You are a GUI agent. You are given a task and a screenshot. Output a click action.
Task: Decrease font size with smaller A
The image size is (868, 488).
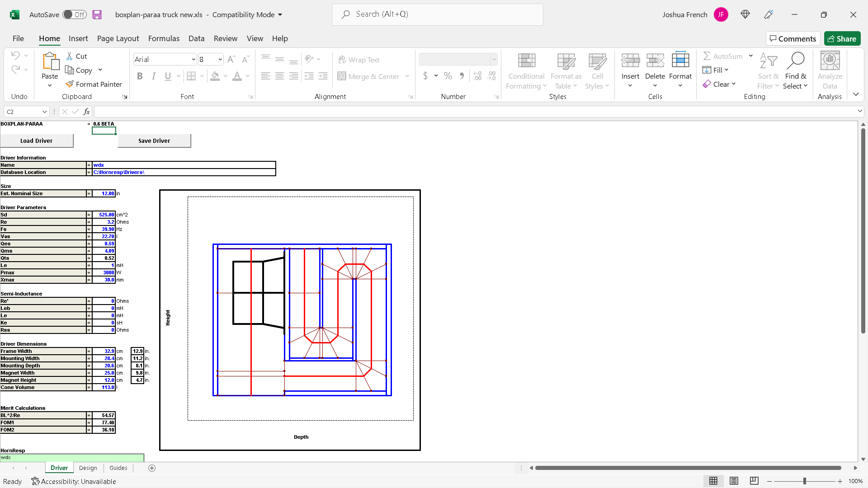tap(245, 59)
